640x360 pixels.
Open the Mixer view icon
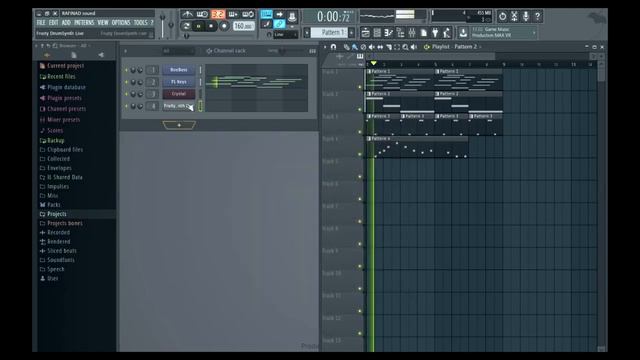coord(412,32)
